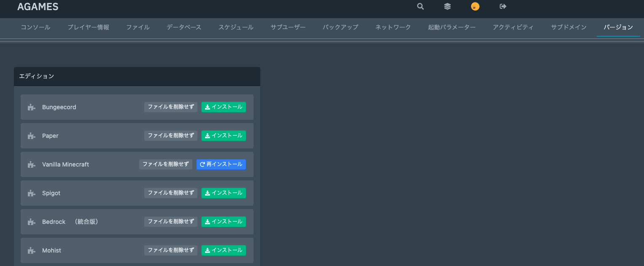Switch to the バックアップ tab
Viewport: 644px width, 266px height.
coord(340,27)
